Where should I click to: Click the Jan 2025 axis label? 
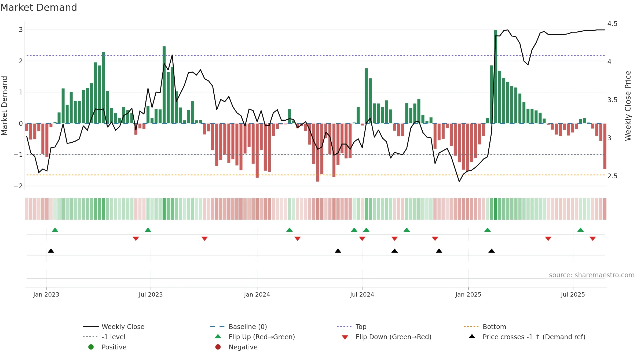click(469, 294)
